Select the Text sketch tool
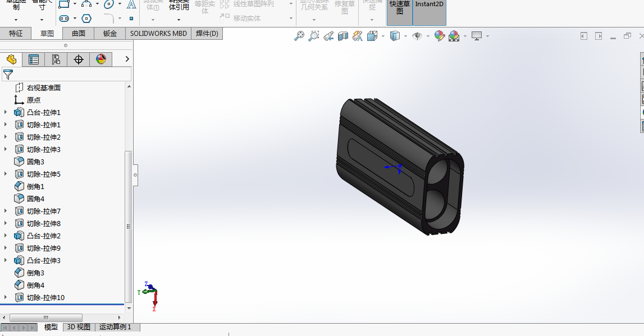 click(131, 4)
